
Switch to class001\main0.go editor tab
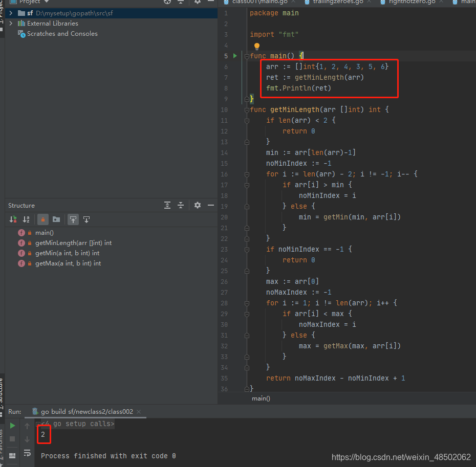tap(259, 2)
